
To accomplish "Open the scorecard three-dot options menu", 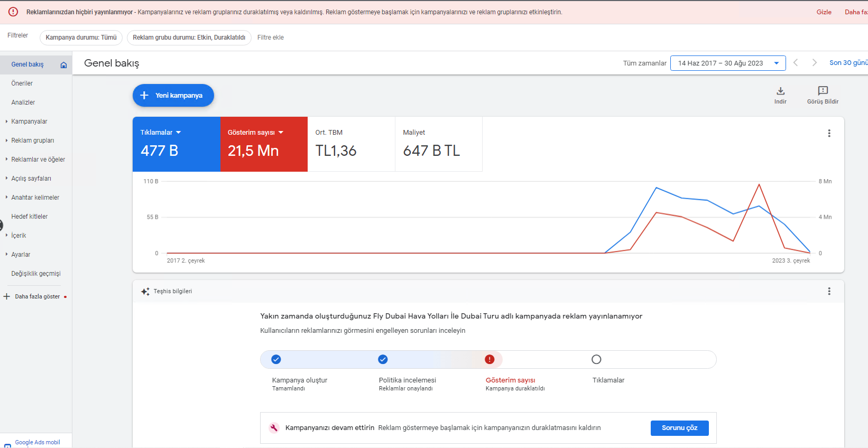I will (829, 133).
